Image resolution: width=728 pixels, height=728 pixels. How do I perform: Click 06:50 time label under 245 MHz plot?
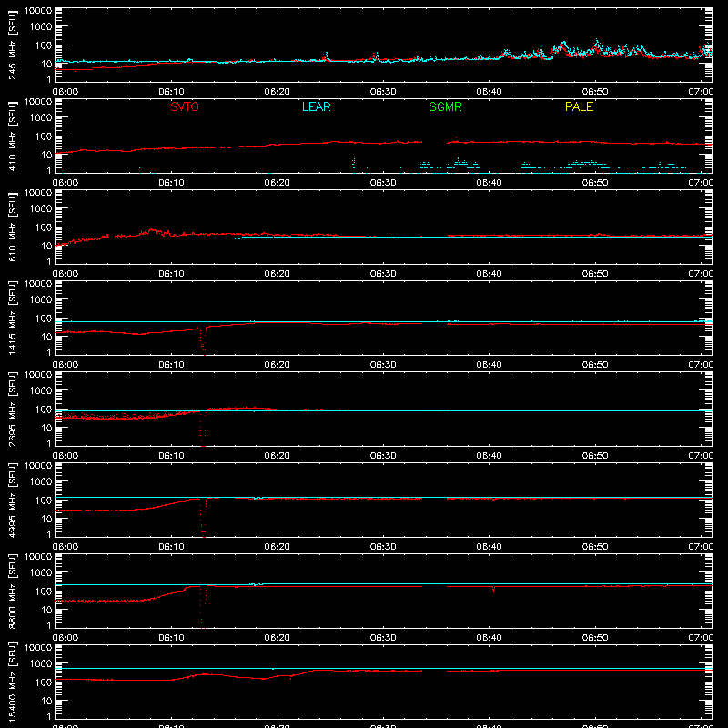[595, 92]
